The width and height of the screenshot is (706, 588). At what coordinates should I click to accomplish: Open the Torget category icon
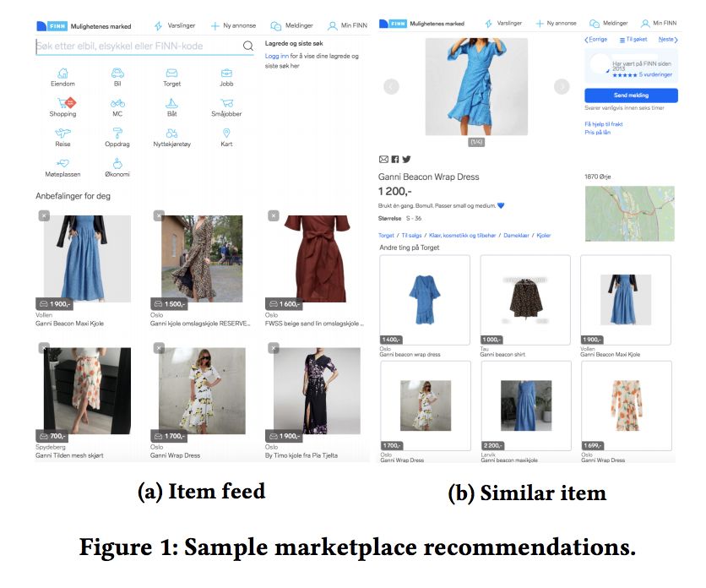(x=171, y=73)
